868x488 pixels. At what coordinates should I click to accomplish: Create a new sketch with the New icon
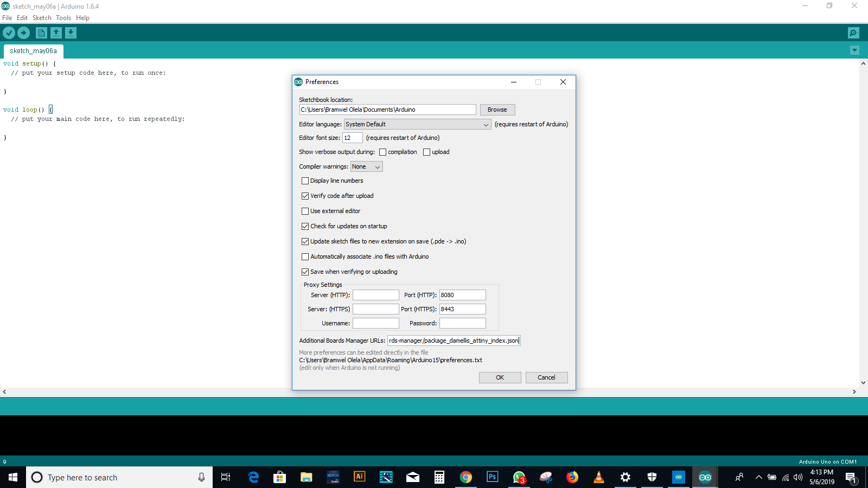pos(41,33)
